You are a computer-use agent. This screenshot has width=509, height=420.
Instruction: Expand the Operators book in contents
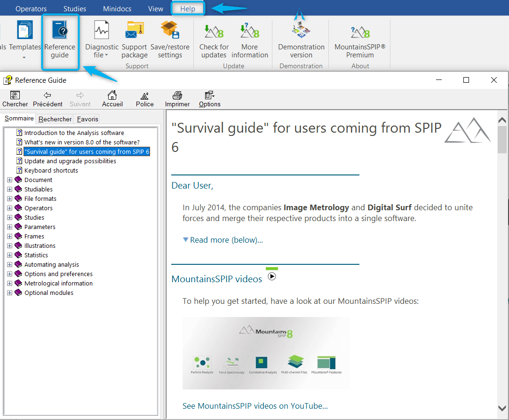point(10,208)
